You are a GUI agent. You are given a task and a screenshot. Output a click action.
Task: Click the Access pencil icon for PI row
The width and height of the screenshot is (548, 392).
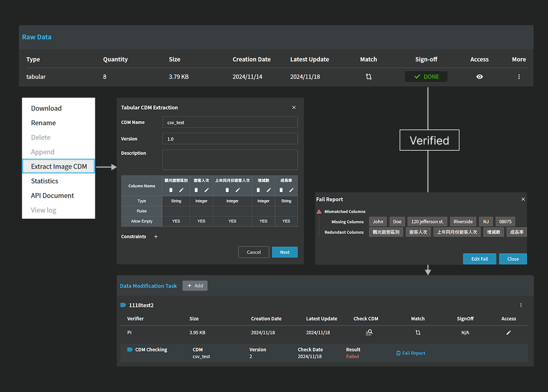click(x=508, y=333)
